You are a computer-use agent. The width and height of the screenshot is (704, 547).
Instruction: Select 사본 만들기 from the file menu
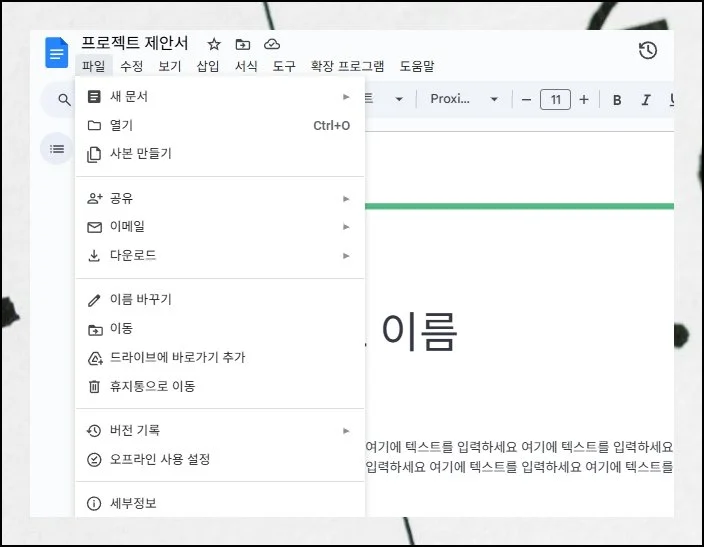[x=141, y=154]
